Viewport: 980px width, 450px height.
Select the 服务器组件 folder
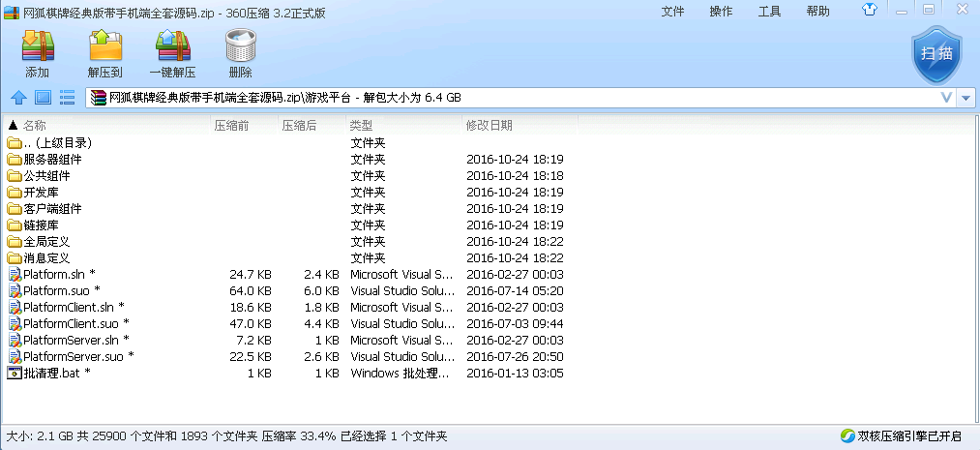click(52, 160)
